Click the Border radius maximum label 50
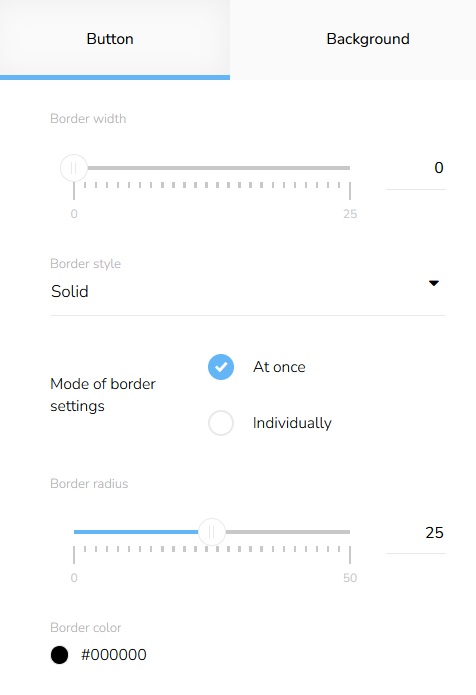The width and height of the screenshot is (476, 695). (x=350, y=578)
